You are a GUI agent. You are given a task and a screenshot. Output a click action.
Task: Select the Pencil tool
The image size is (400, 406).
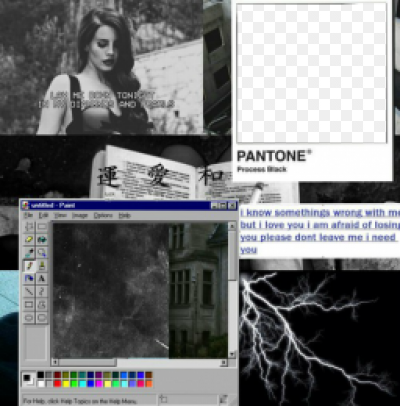(29, 266)
